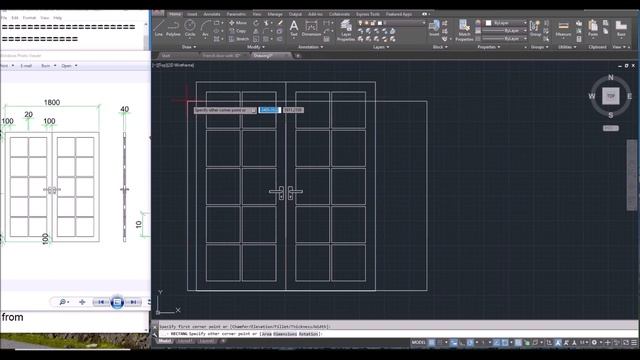
Task: Toggle object snap in status bar
Action: tap(505, 343)
